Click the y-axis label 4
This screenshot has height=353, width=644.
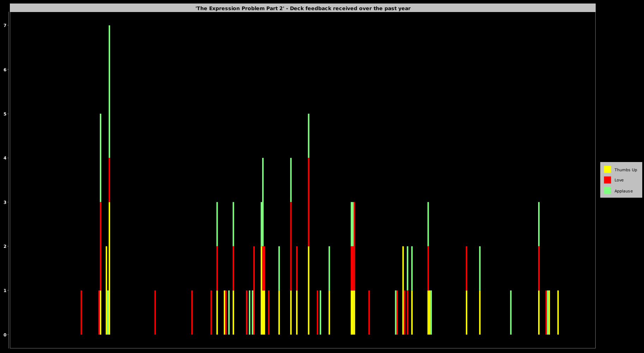(x=5, y=158)
